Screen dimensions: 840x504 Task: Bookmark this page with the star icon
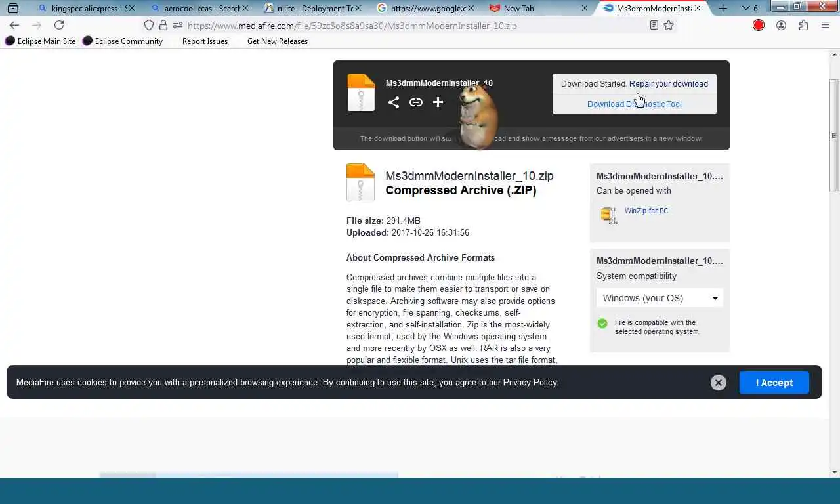tap(669, 25)
